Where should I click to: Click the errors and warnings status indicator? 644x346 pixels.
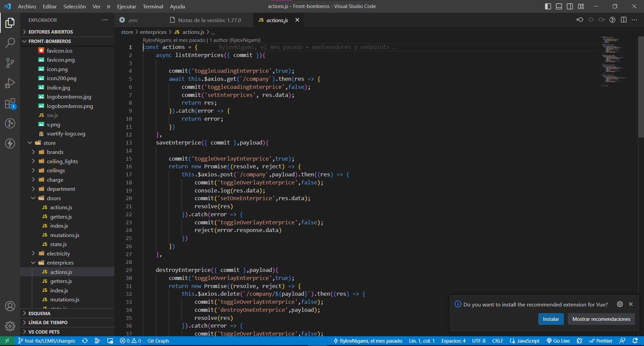point(130,341)
